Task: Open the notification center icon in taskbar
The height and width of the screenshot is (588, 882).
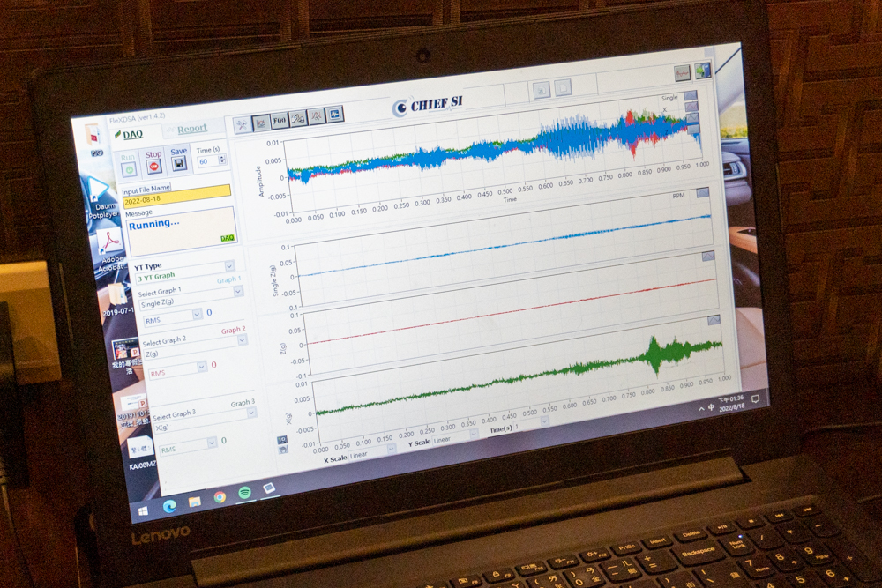Action: pos(756,399)
